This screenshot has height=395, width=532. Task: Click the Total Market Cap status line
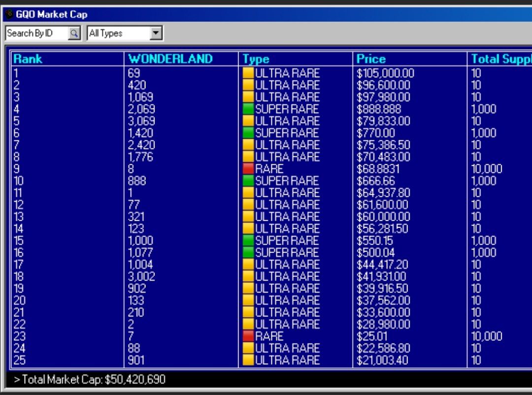(x=90, y=379)
